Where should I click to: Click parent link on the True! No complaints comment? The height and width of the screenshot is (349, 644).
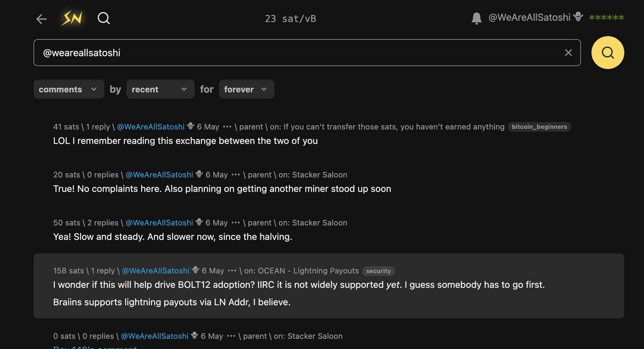click(260, 175)
